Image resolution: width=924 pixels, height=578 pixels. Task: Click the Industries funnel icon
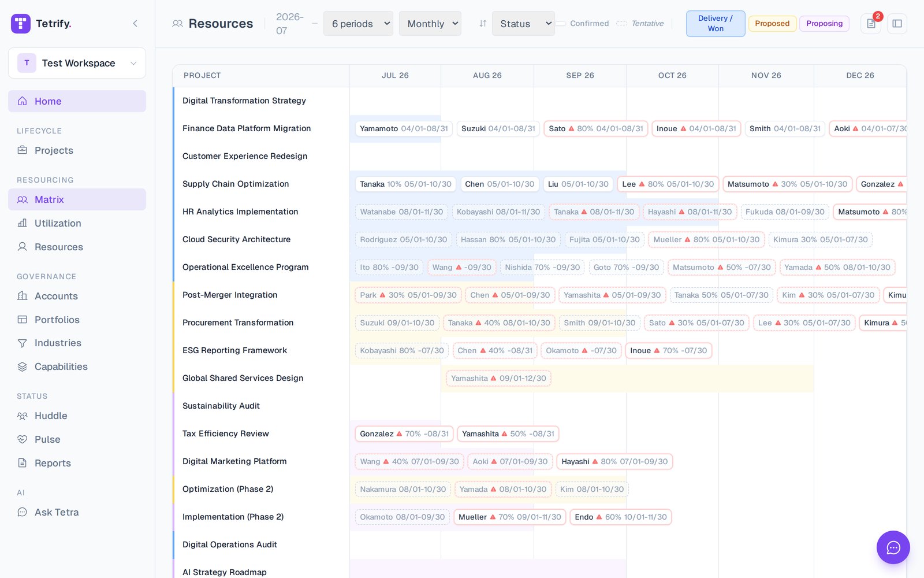tap(23, 343)
